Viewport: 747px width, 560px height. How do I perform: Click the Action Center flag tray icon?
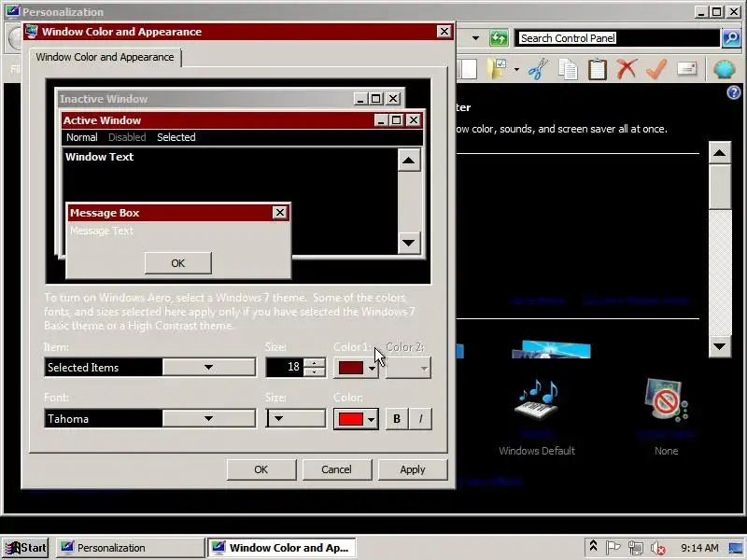613,548
